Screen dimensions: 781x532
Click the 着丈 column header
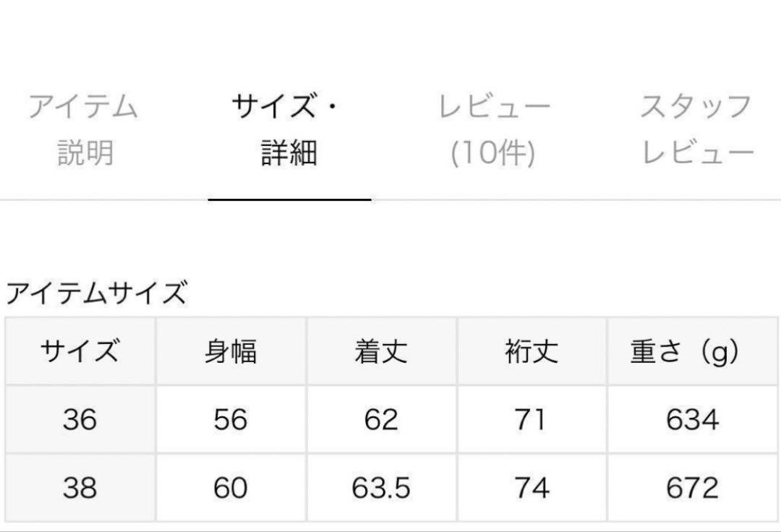[381, 351]
